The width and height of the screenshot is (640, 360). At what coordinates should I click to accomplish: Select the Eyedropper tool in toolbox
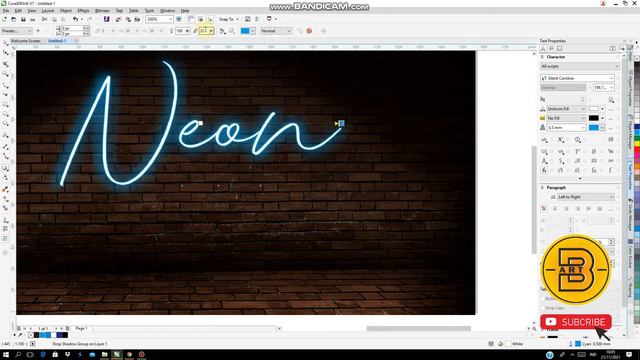(x=5, y=189)
